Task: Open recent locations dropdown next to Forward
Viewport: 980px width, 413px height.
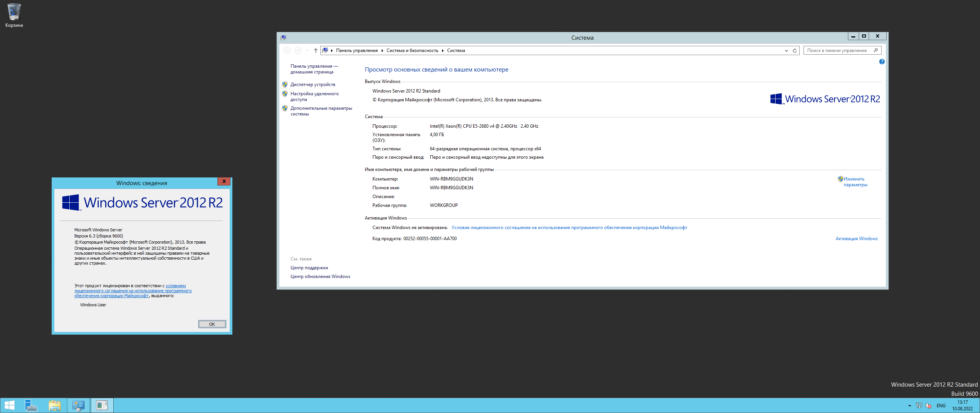Action: click(x=307, y=50)
